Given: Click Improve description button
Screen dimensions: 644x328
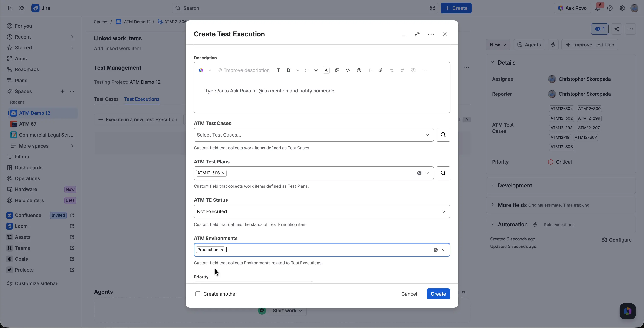Looking at the screenshot, I should 243,70.
